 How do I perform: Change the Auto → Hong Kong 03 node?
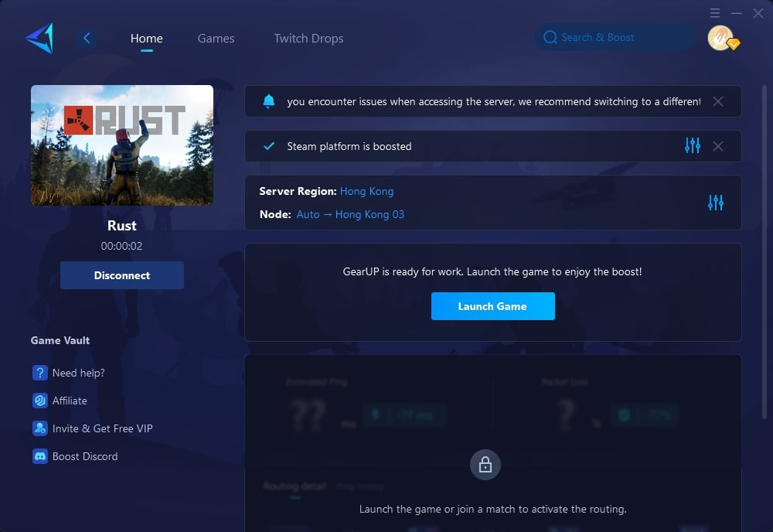point(350,214)
